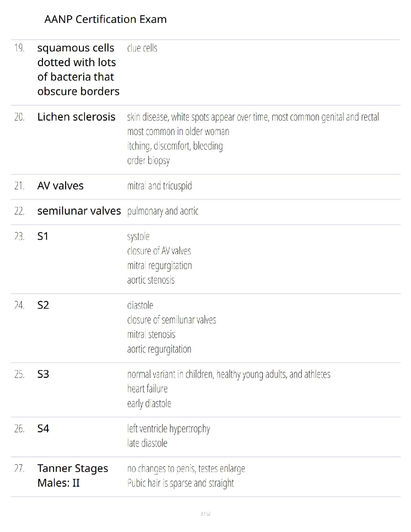Click the 'closure of AV valves' line
The height and width of the screenshot is (532, 411).
[159, 251]
